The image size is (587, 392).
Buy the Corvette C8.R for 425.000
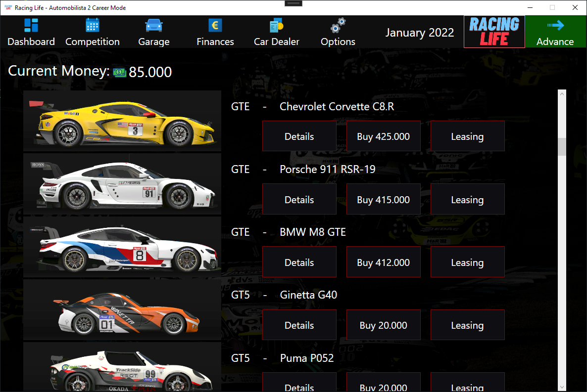384,136
